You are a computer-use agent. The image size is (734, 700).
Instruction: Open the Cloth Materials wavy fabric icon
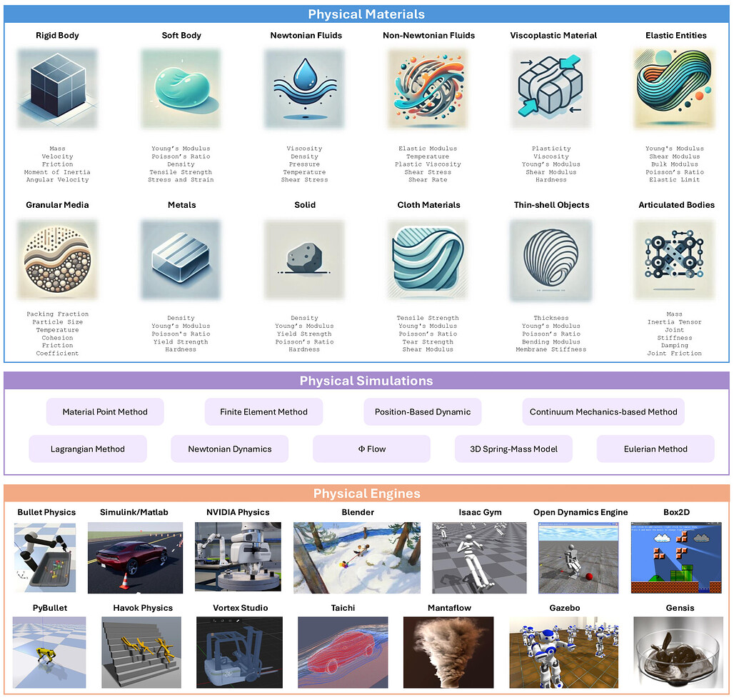pyautogui.click(x=428, y=259)
